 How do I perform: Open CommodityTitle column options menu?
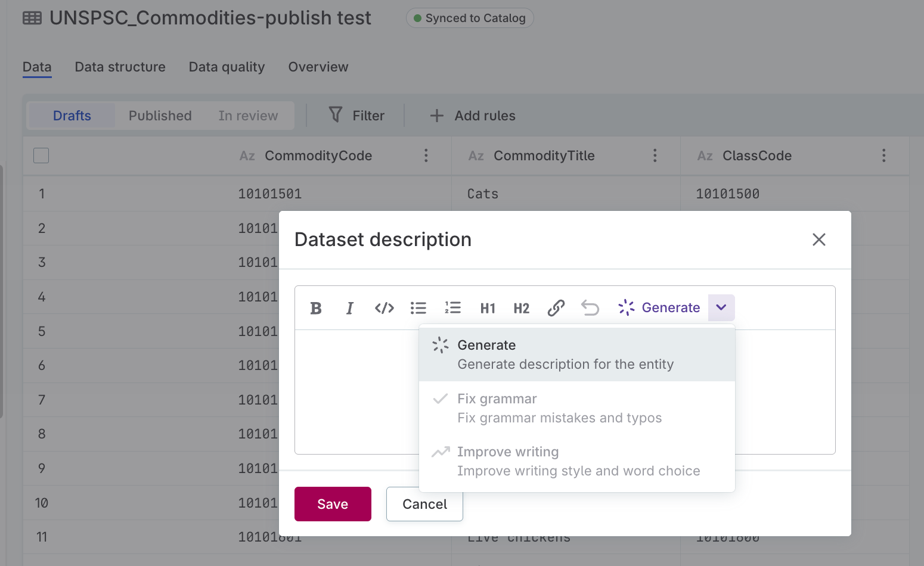pos(655,156)
